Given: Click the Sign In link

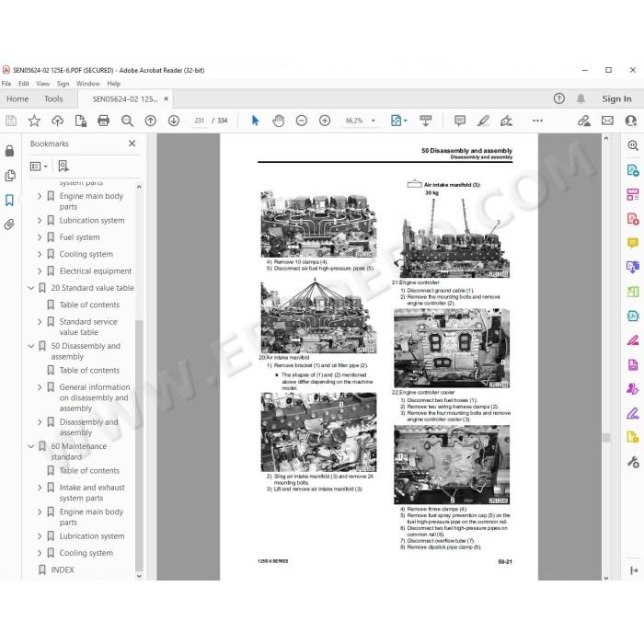Looking at the screenshot, I should tap(616, 98).
